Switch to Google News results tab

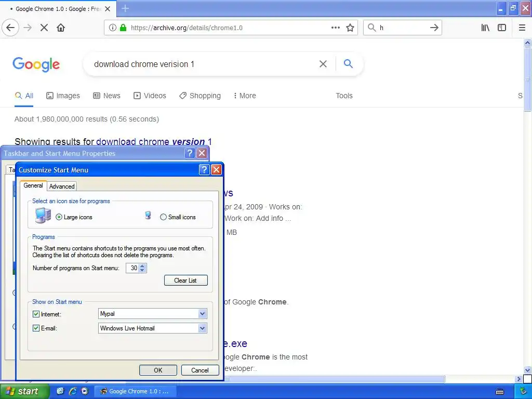[x=107, y=96]
